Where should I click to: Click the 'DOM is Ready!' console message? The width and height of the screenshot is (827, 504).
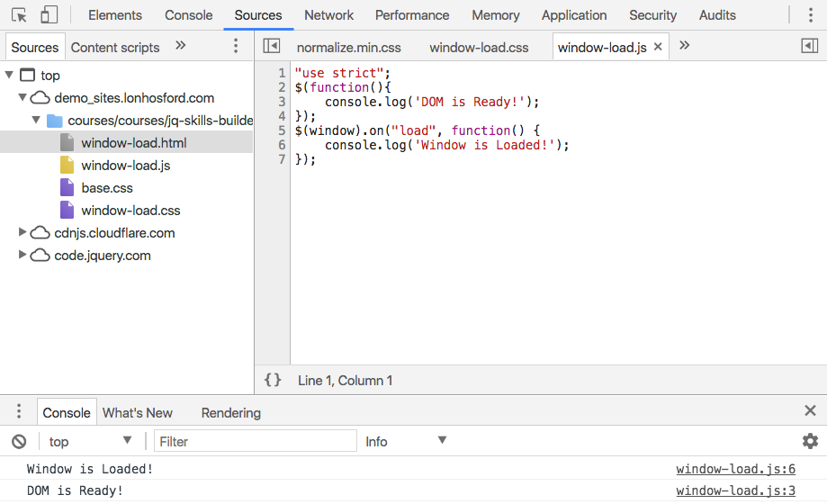pyautogui.click(x=75, y=490)
